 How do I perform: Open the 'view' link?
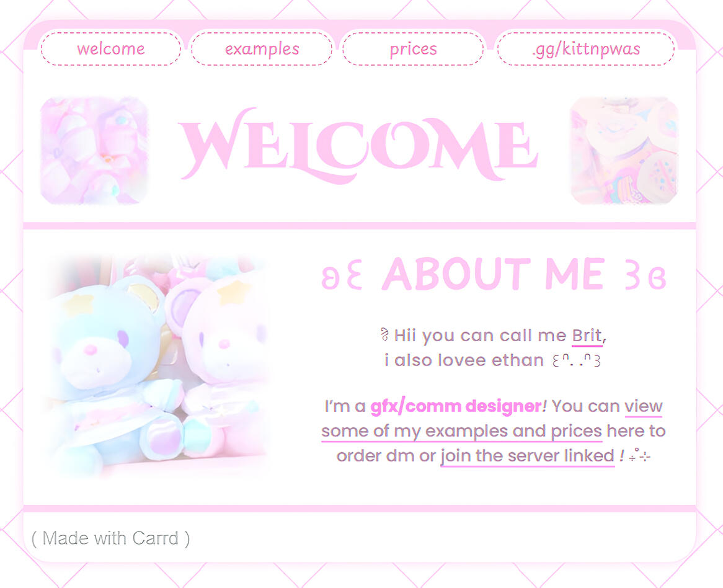pos(644,407)
